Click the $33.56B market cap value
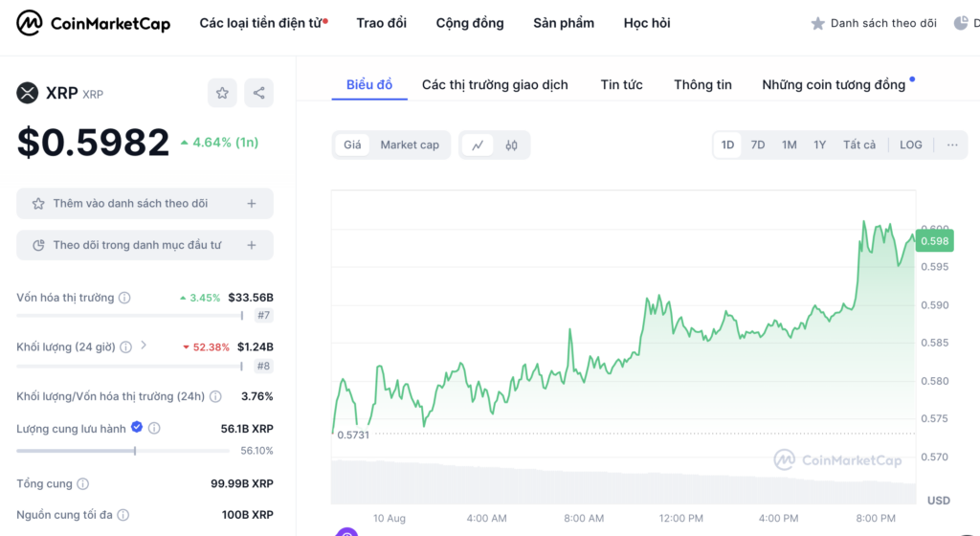Image resolution: width=980 pixels, height=536 pixels. [251, 298]
